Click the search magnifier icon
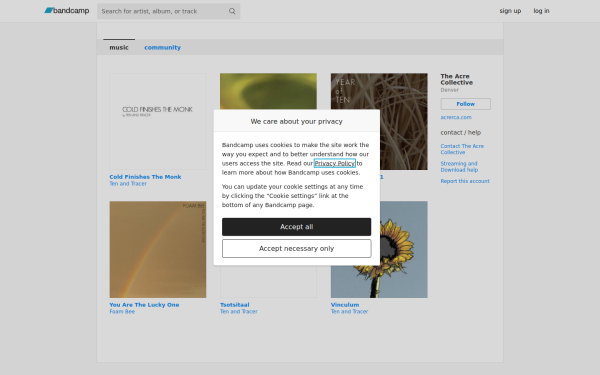The image size is (600, 375). tap(232, 11)
